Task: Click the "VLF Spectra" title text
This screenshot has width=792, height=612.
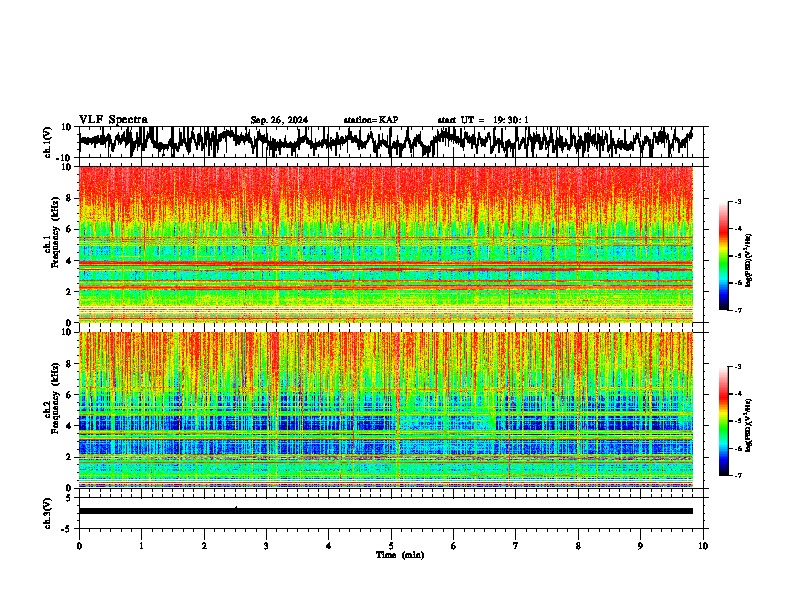Action: (x=113, y=120)
